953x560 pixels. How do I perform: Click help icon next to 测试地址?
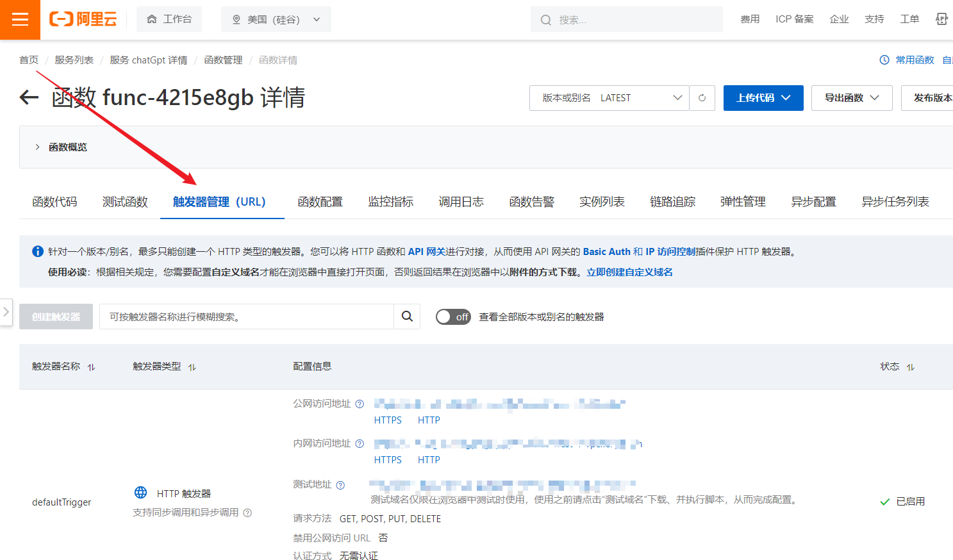[340, 485]
